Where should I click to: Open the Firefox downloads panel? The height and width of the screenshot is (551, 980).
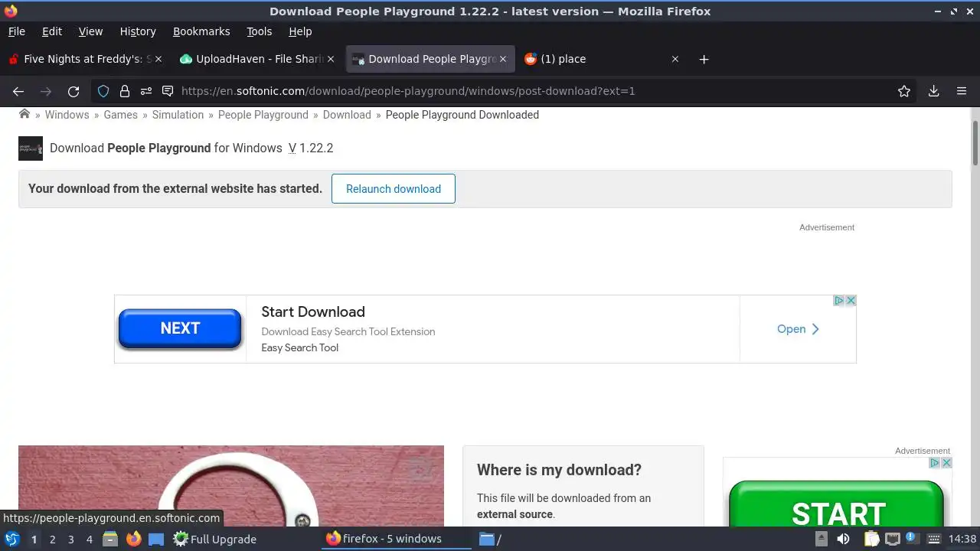tap(933, 91)
